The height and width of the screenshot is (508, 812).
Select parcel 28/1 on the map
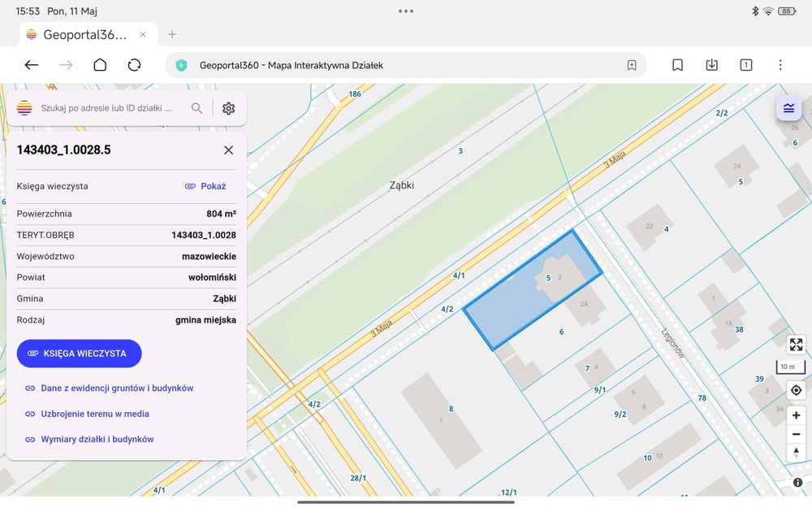point(358,478)
